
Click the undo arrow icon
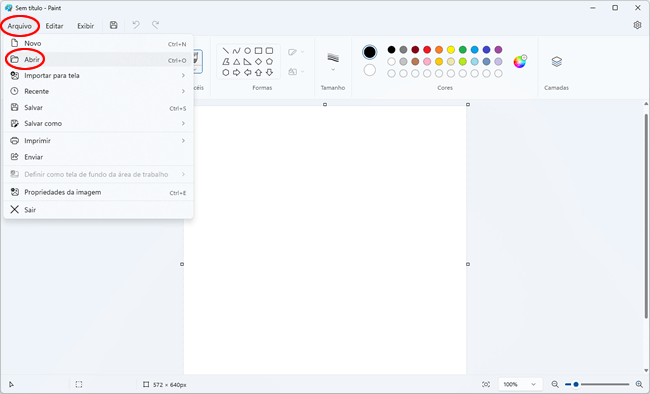136,25
